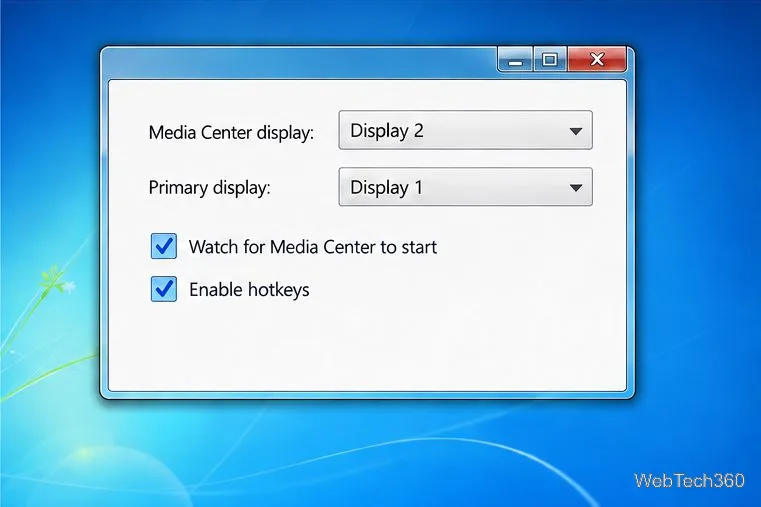Viewport: 761px width, 507px height.
Task: Click the arrow beside Display 2
Action: coord(576,131)
